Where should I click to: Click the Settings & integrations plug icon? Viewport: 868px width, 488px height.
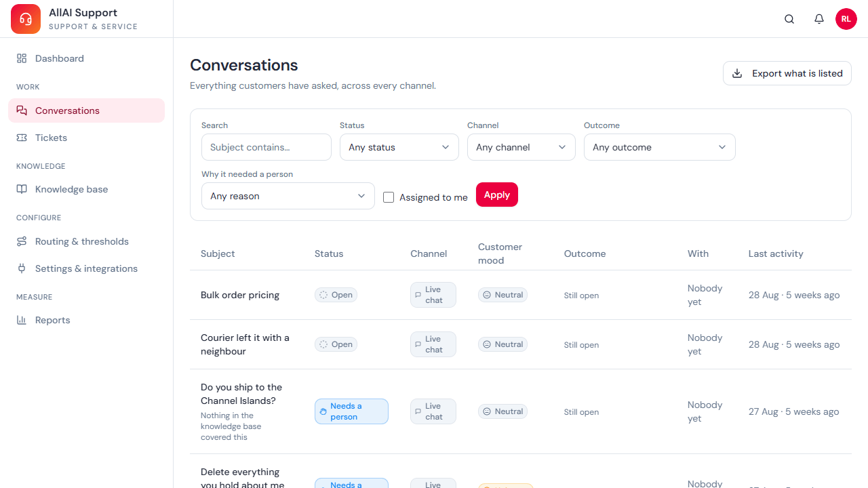point(22,268)
